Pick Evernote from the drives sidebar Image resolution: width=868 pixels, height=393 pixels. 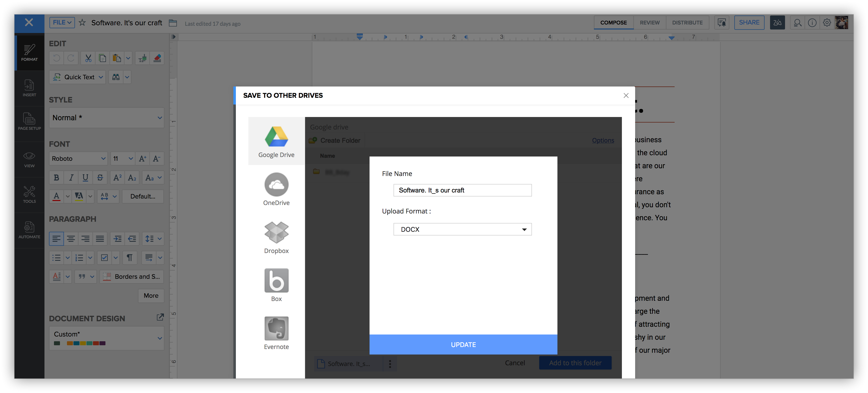click(276, 329)
